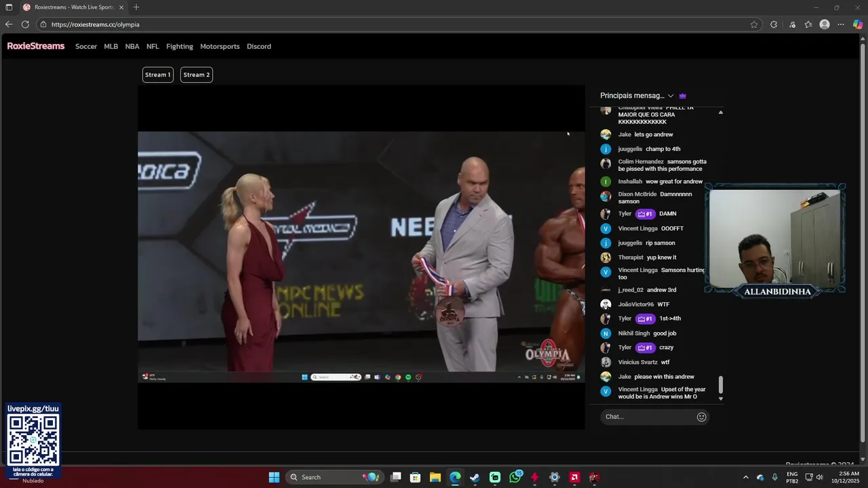Open the Windows Start menu
Viewport: 868px width, 488px height.
(274, 477)
